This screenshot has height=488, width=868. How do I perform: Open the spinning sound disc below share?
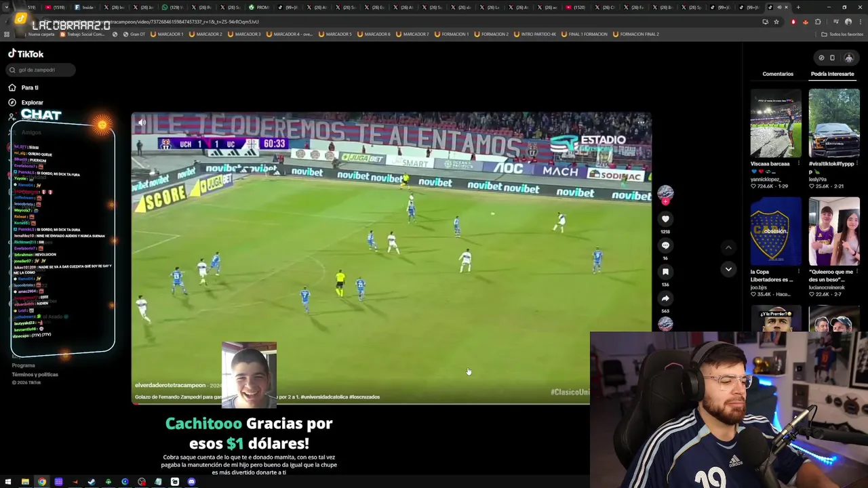[665, 324]
